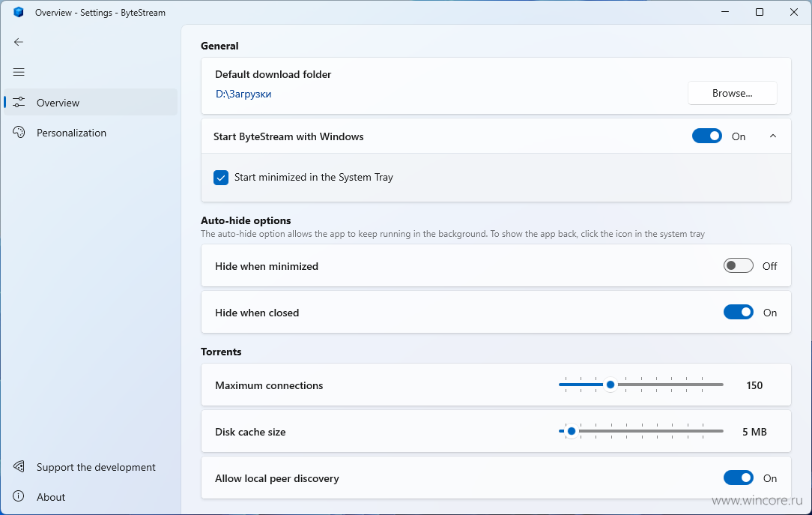Open the Personalization settings page
The height and width of the screenshot is (515, 812).
point(91,133)
